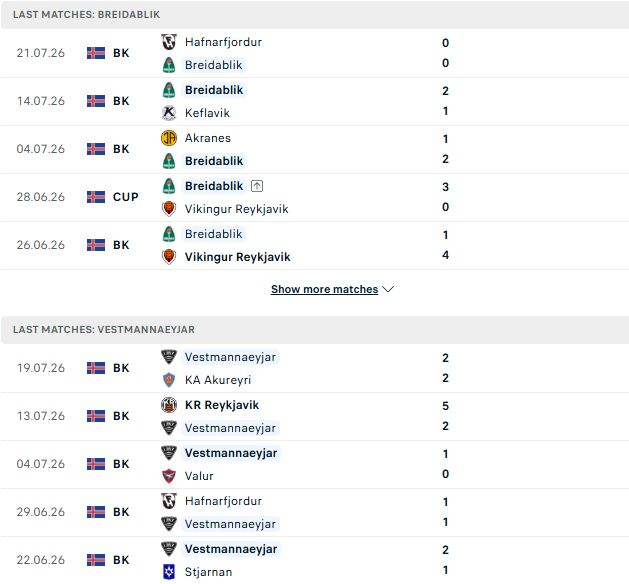Click the KR Reykjavik club logo
The image size is (629, 584).
(169, 405)
